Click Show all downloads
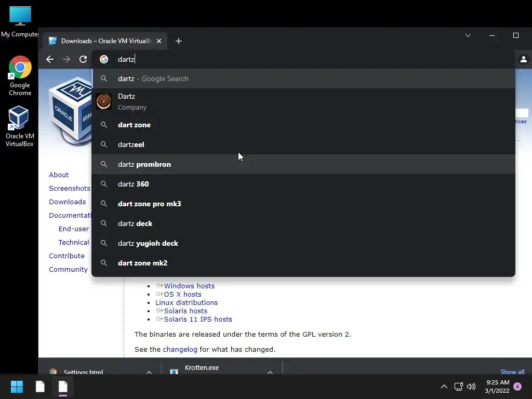The height and width of the screenshot is (399, 532). [x=512, y=371]
